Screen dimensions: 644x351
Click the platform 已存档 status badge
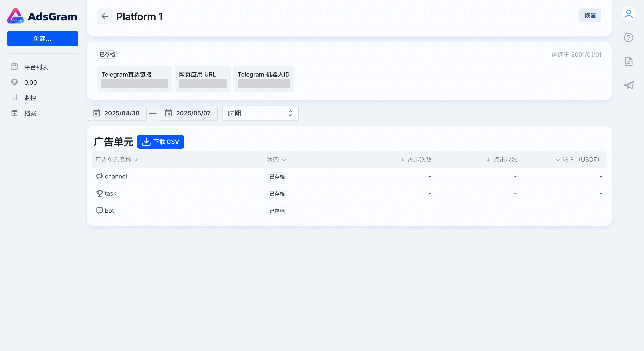(107, 55)
